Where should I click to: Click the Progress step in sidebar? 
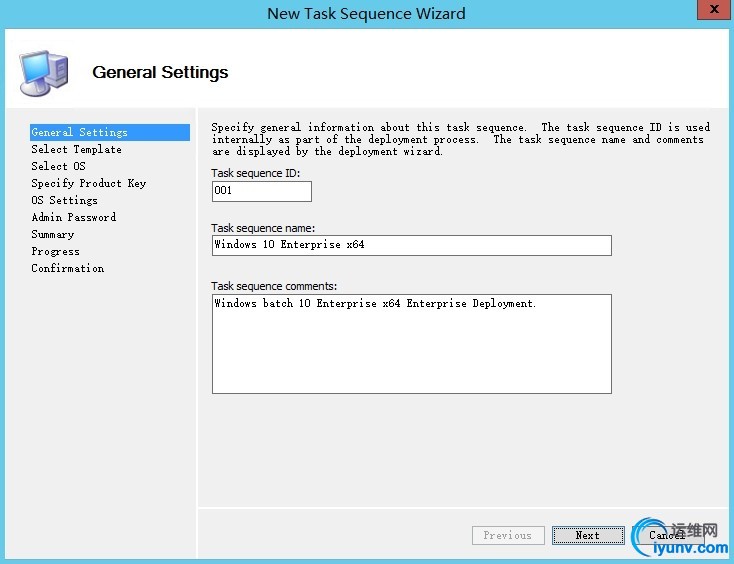click(55, 251)
